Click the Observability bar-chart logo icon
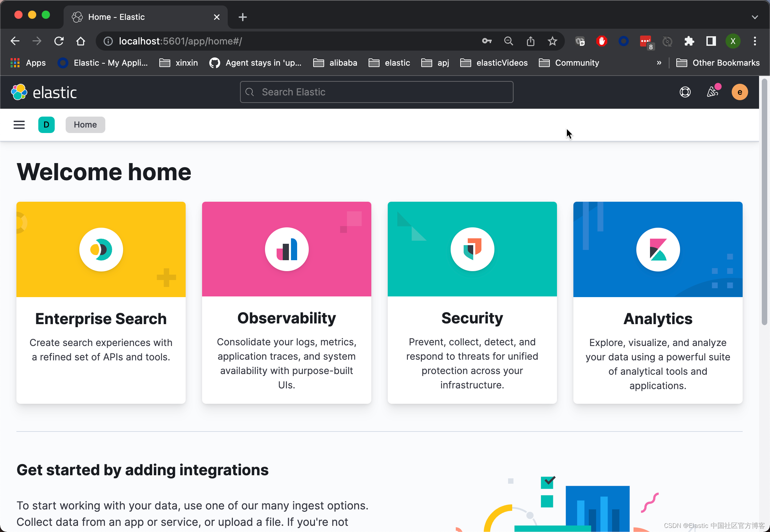Viewport: 770px width, 532px height. click(x=287, y=250)
